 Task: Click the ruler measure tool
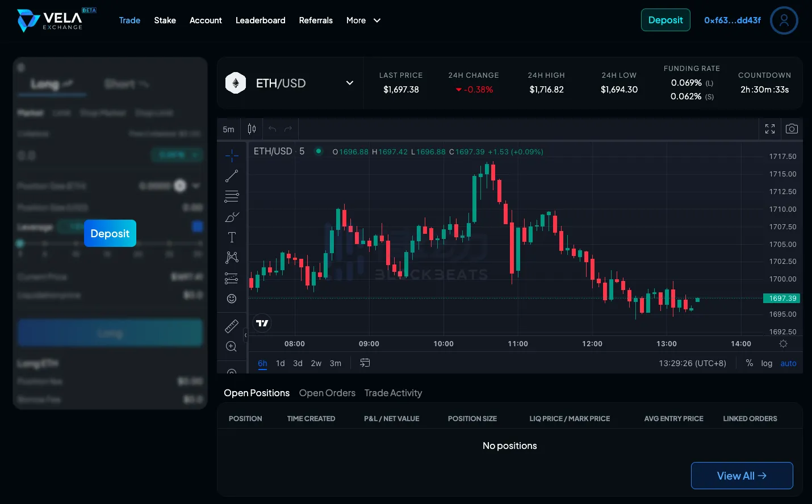232,326
